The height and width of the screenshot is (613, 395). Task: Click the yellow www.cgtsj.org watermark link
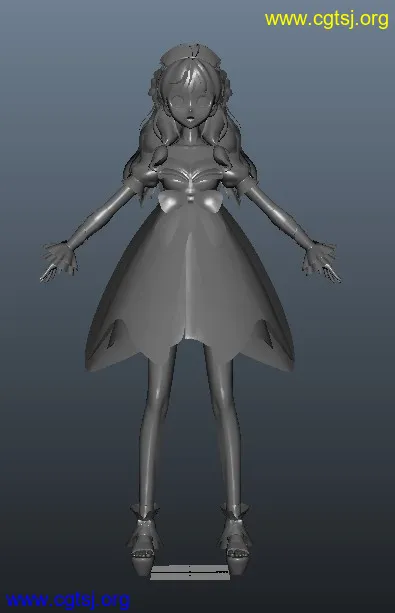tap(327, 20)
